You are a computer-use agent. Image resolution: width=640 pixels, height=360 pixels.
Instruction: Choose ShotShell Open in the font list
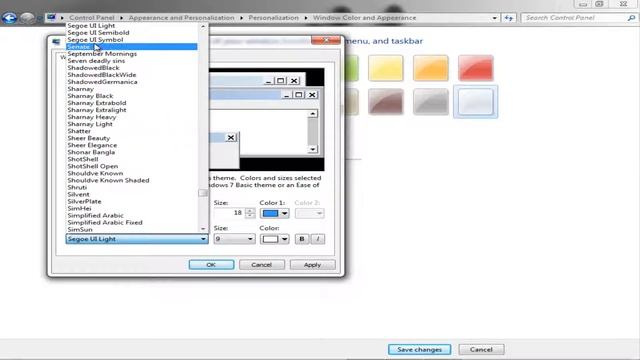pyautogui.click(x=93, y=166)
